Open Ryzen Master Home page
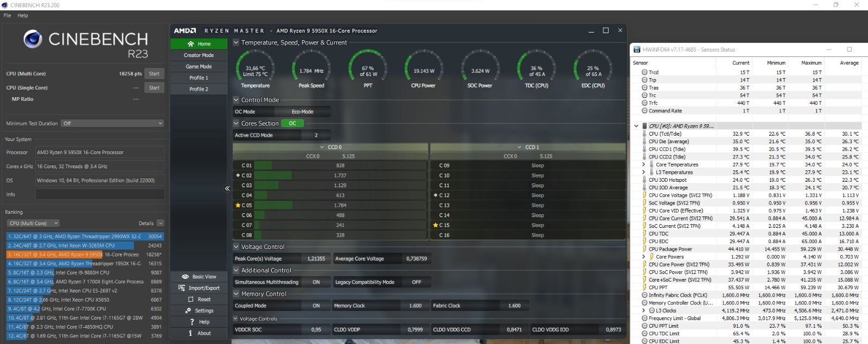Viewport: 868px width, 344px height. [x=199, y=44]
